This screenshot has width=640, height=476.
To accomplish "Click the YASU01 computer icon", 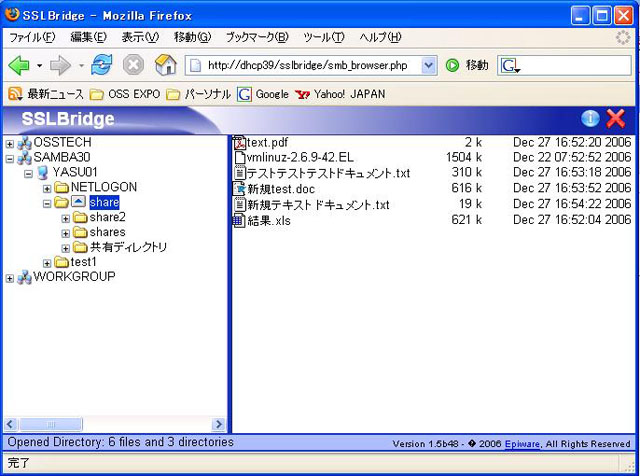I will (43, 173).
